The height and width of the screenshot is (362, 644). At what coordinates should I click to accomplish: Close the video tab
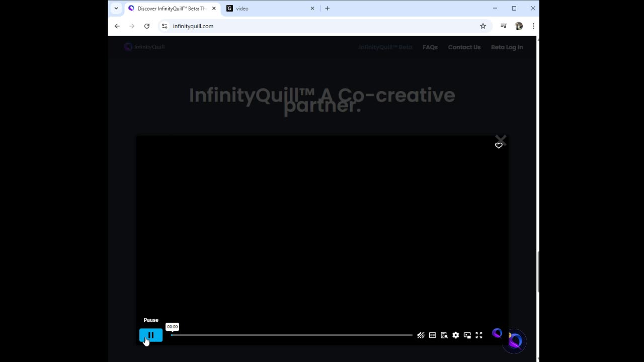[x=312, y=9]
